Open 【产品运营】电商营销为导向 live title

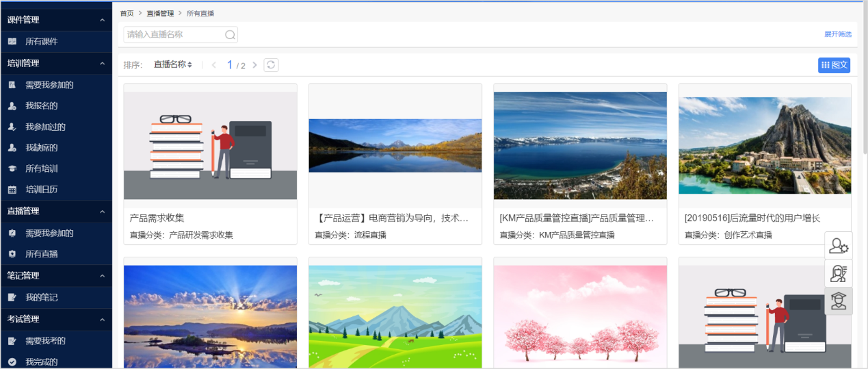point(393,218)
